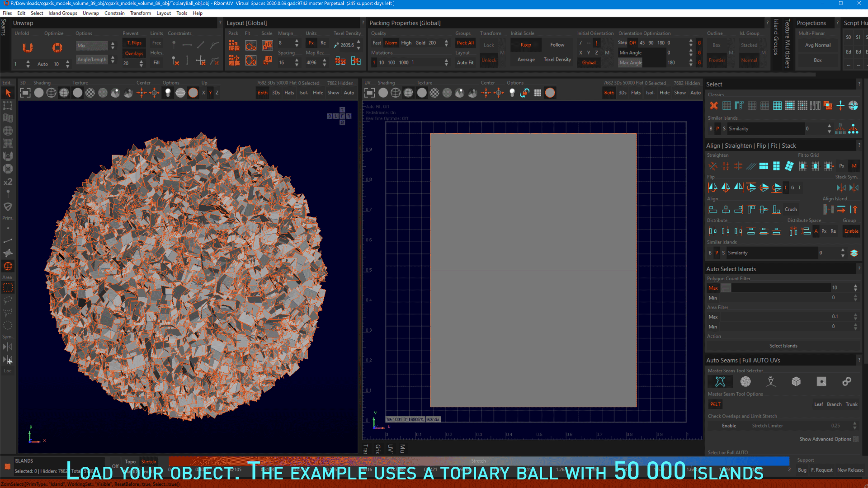Screen dimensions: 868x488
Task: Click the Optimize ring icon
Action: click(57, 47)
